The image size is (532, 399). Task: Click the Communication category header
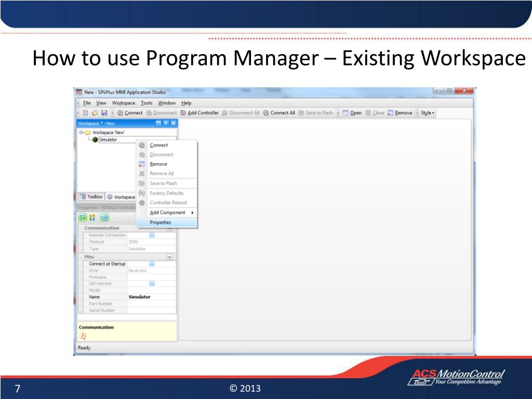click(x=127, y=228)
